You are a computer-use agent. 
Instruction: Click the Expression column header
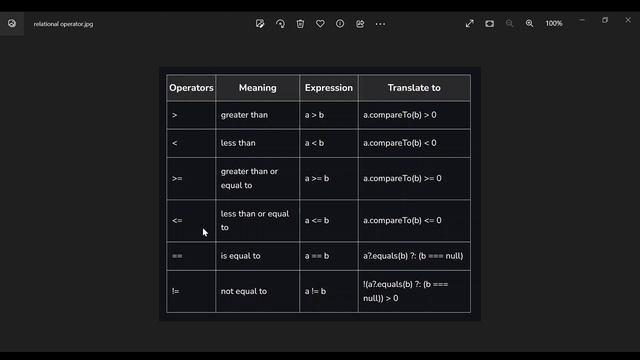pos(329,88)
